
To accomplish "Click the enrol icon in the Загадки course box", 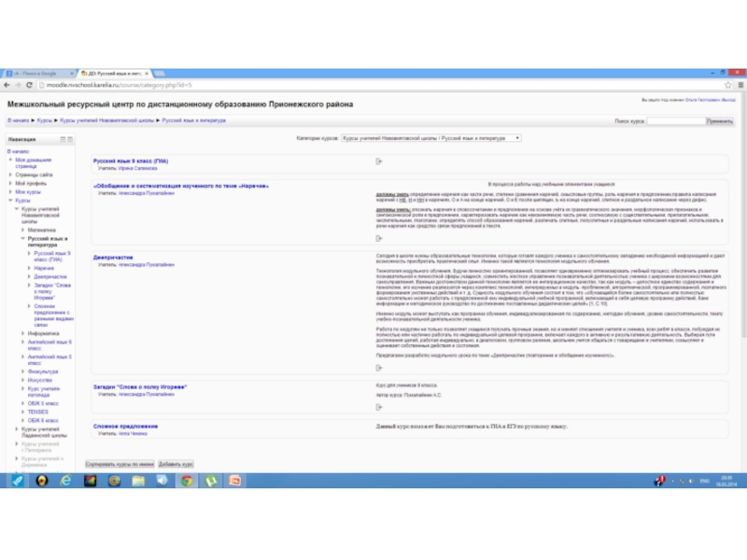I will point(379,407).
